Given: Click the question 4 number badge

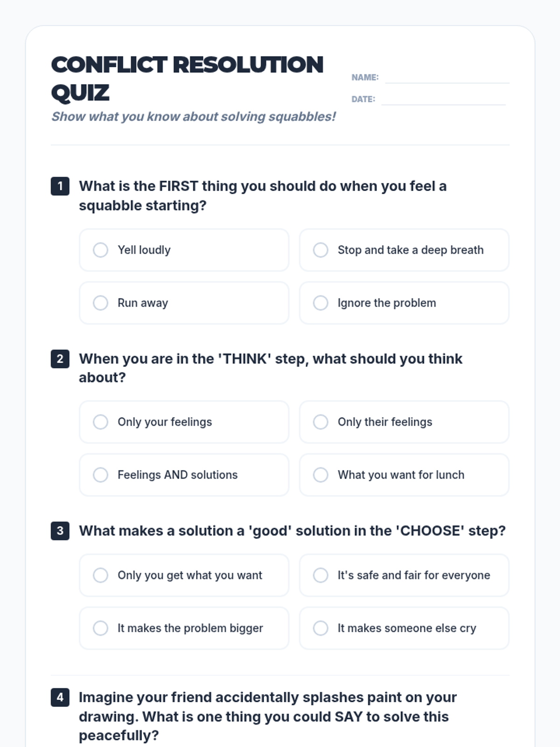Looking at the screenshot, I should pyautogui.click(x=60, y=698).
